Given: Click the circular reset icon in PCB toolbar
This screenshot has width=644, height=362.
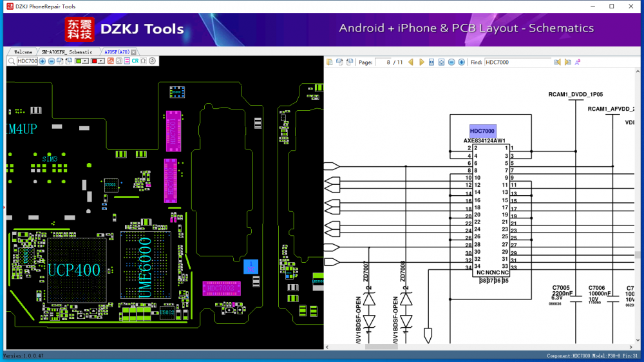Looking at the screenshot, I should pos(153,61).
